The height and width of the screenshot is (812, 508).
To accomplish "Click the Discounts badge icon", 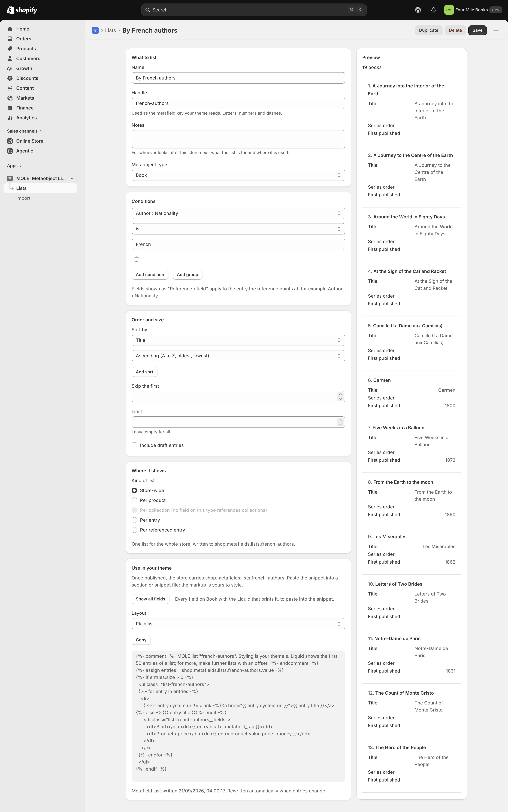I will 10,78.
